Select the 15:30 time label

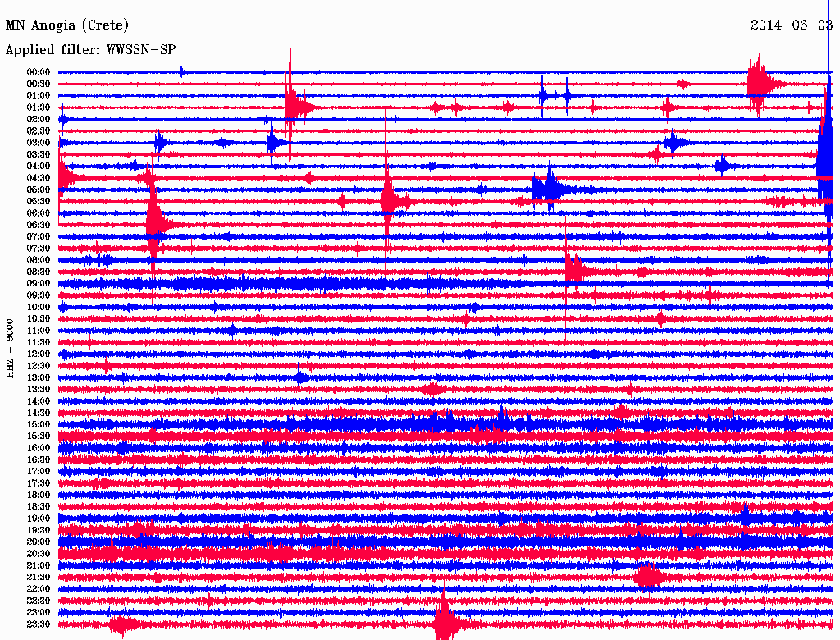[x=39, y=437]
